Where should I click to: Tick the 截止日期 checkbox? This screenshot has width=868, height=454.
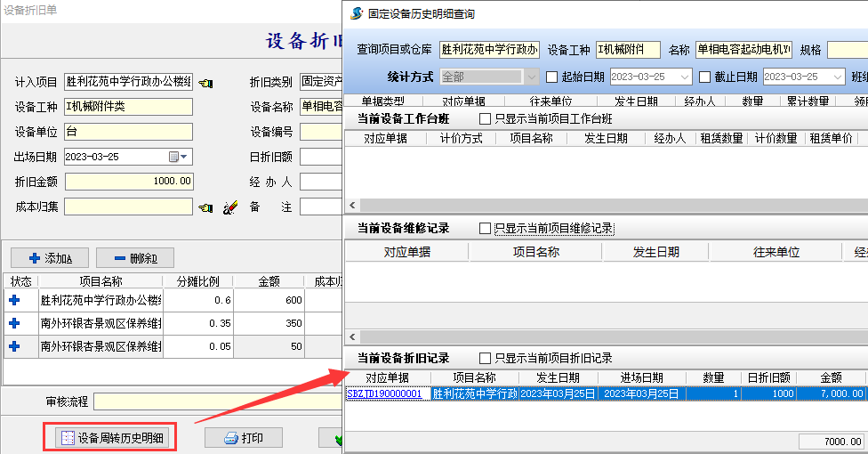[x=705, y=77]
